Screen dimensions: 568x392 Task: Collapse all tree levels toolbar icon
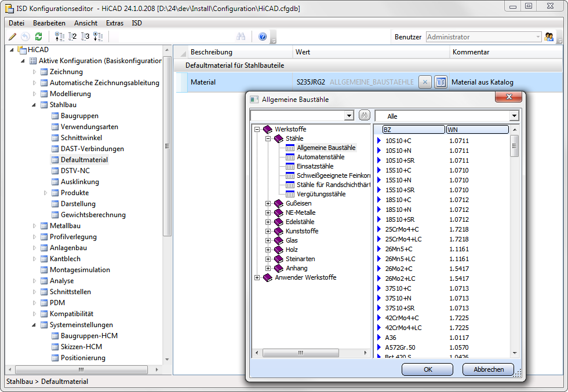pyautogui.click(x=59, y=36)
